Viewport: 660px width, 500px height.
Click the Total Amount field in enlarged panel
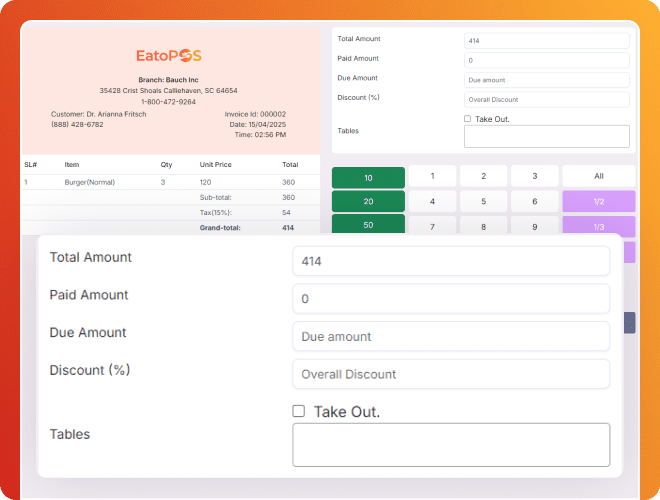tap(450, 261)
